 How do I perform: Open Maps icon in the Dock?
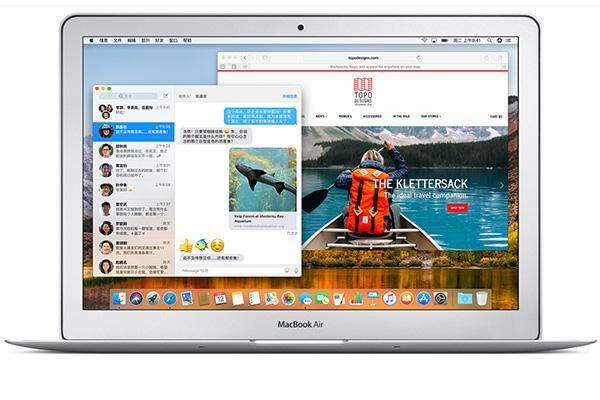(x=271, y=298)
